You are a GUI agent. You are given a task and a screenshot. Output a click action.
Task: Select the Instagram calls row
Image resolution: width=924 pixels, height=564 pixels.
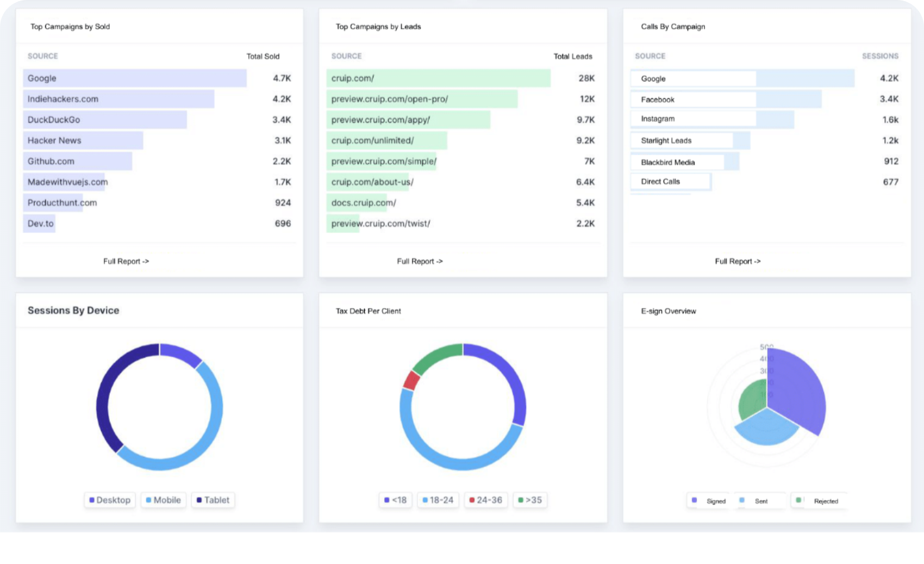pyautogui.click(x=766, y=119)
